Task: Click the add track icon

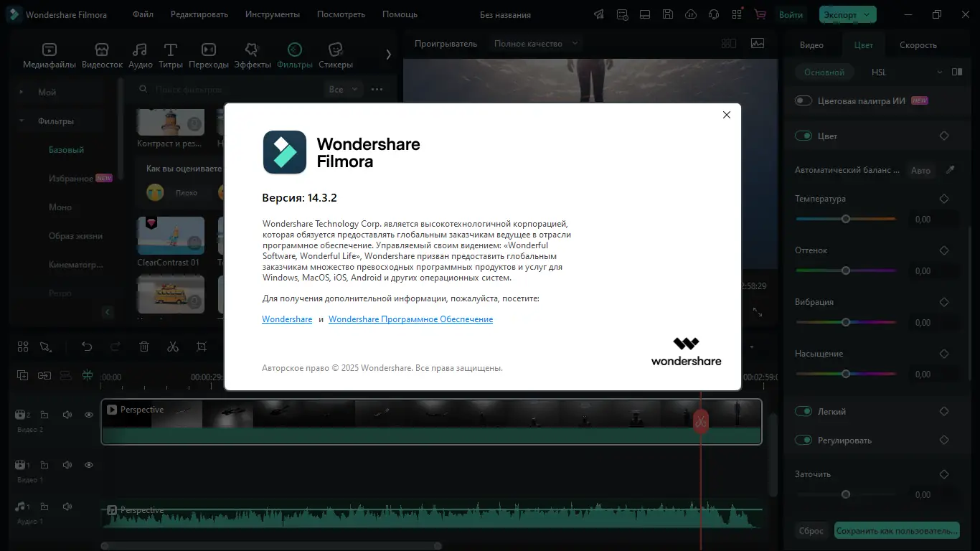Action: click(23, 375)
